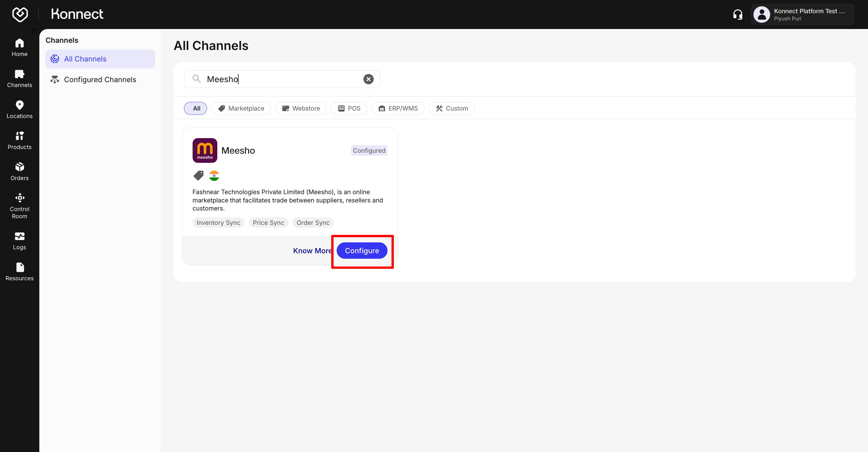Screen dimensions: 868x452
Task: Click the Channels panel heading
Action: (62, 40)
